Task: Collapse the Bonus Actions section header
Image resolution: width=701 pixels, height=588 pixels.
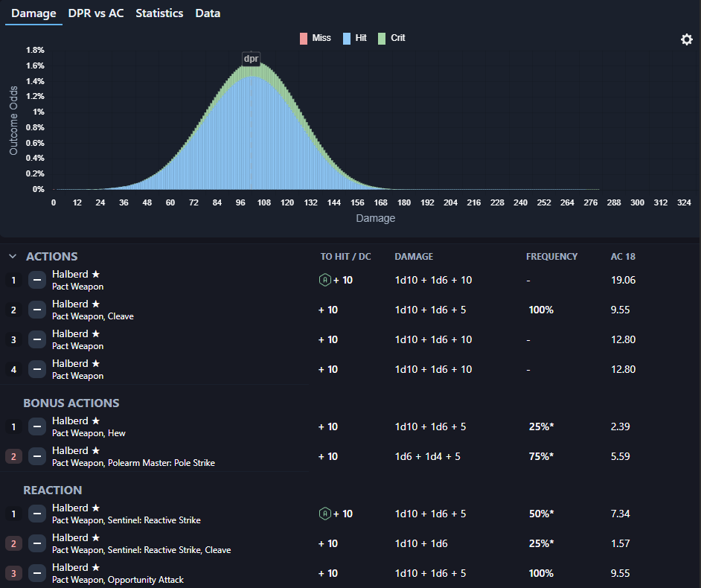Action: click(x=71, y=403)
